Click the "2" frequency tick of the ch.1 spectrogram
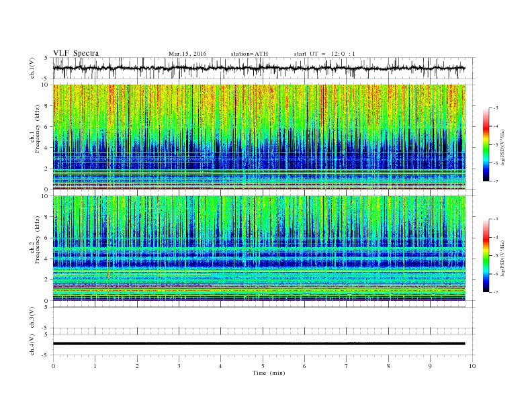The width and height of the screenshot is (532, 411). (47, 169)
